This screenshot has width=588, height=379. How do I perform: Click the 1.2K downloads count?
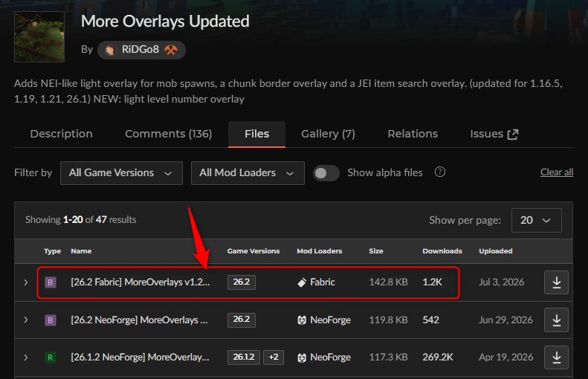[432, 282]
